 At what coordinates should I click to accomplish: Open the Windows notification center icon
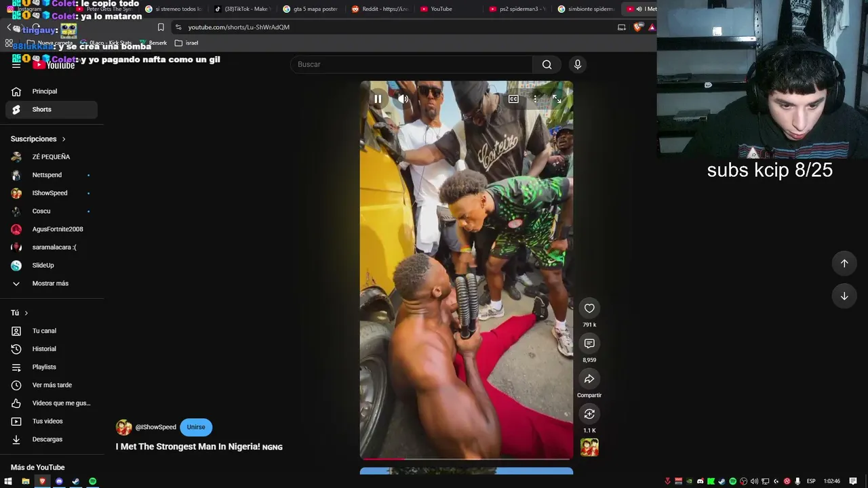tap(853, 481)
